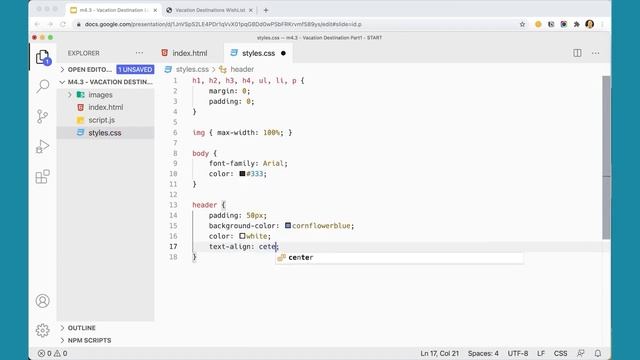Open the browser extensions puzzle icon
640x360 pixels.
pos(576,24)
